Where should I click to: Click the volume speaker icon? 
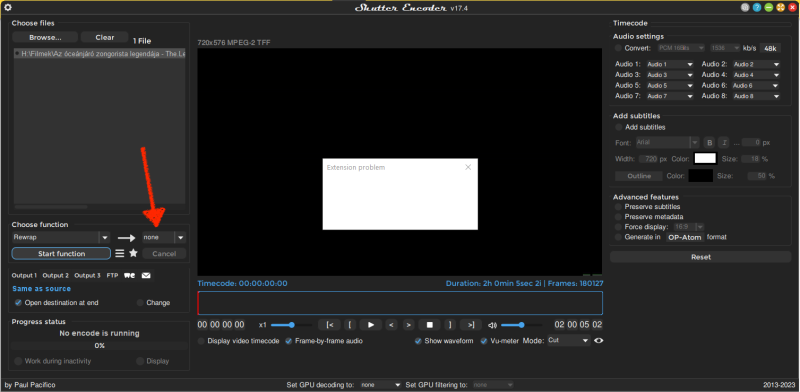pos(492,325)
